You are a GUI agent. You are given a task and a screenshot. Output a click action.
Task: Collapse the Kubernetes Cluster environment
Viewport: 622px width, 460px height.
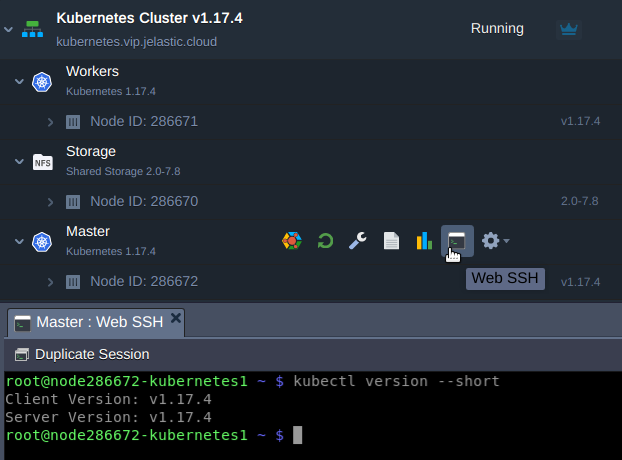(x=8, y=29)
